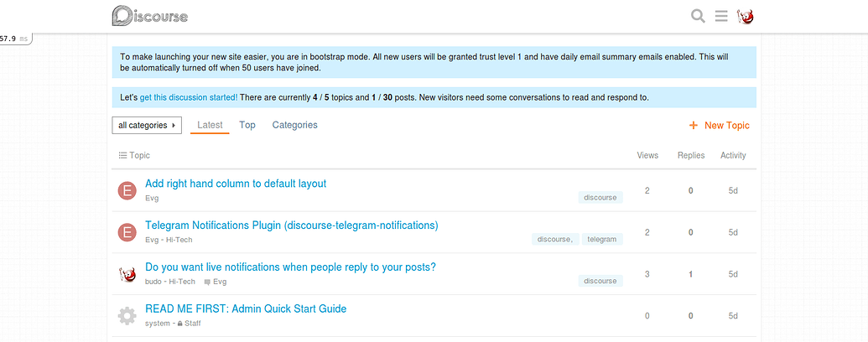Switch to the Categories tab
868x342 pixels.
click(295, 125)
